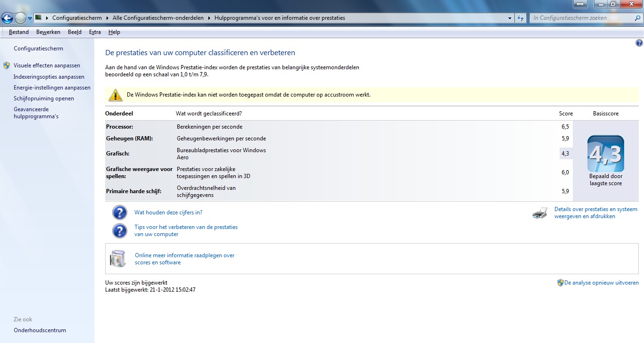The height and width of the screenshot is (343, 644).
Task: Click the Back navigation arrow button
Action: [x=7, y=18]
